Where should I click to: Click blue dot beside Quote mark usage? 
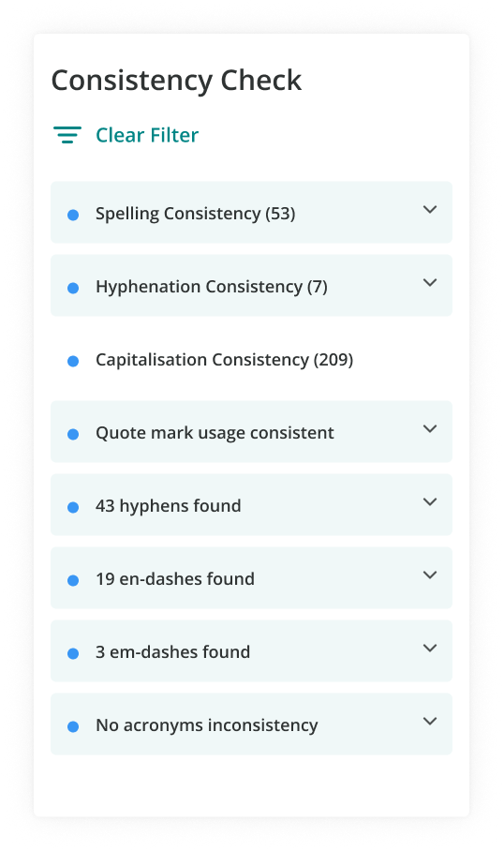pos(73,434)
